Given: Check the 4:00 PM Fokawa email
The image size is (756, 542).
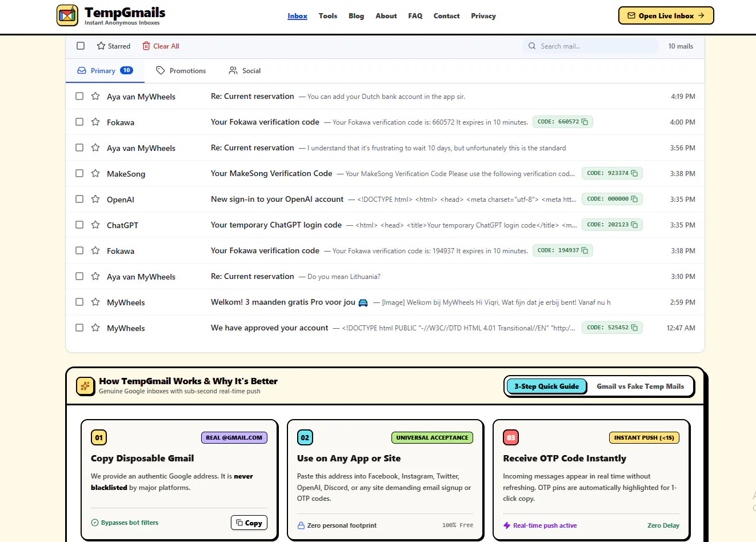Looking at the screenshot, I should [x=79, y=122].
